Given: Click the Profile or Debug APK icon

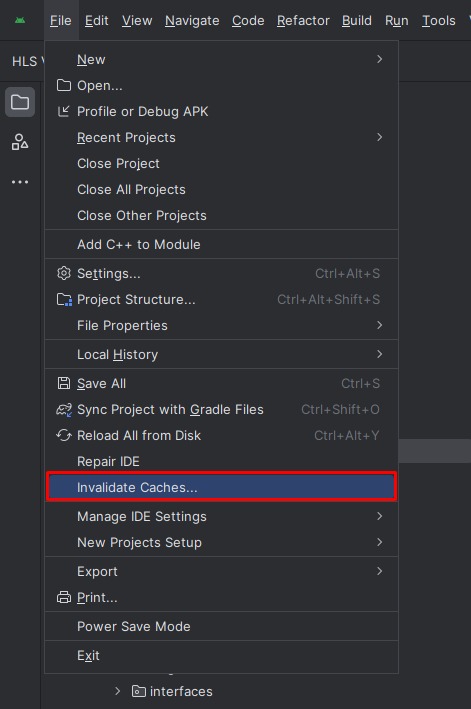Looking at the screenshot, I should [x=64, y=111].
